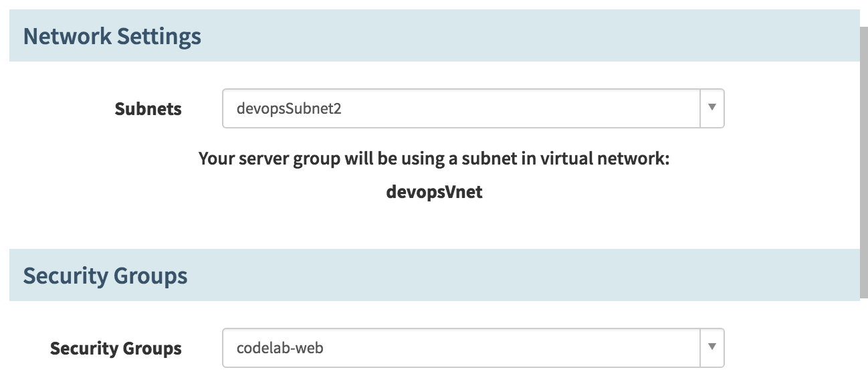Select the Security Groups section header
This screenshot has width=868, height=388.
click(x=434, y=275)
